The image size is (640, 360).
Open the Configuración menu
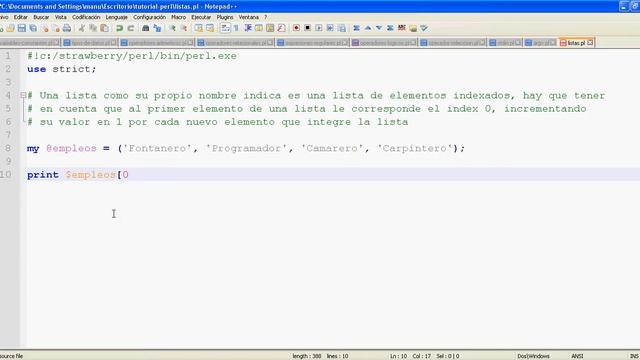pos(149,17)
